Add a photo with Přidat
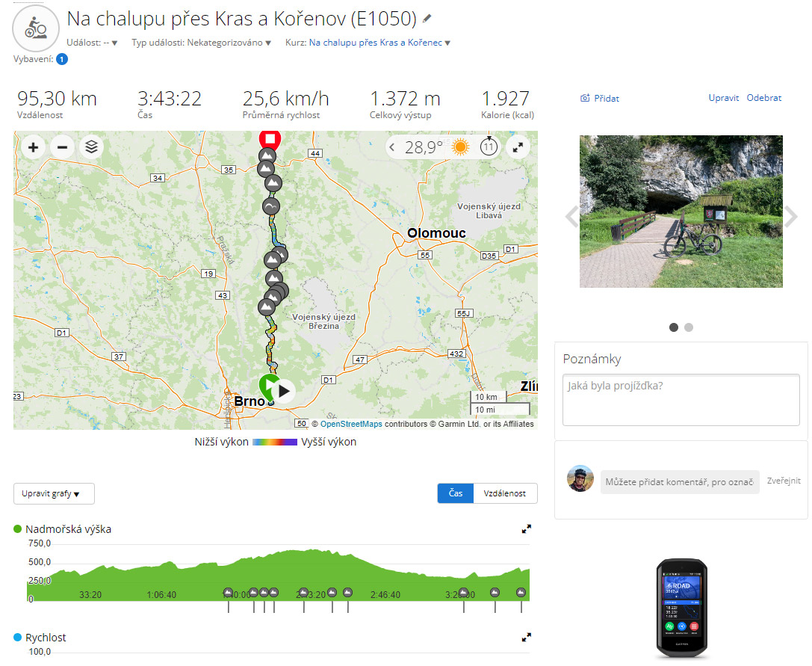The image size is (812, 666). (600, 99)
